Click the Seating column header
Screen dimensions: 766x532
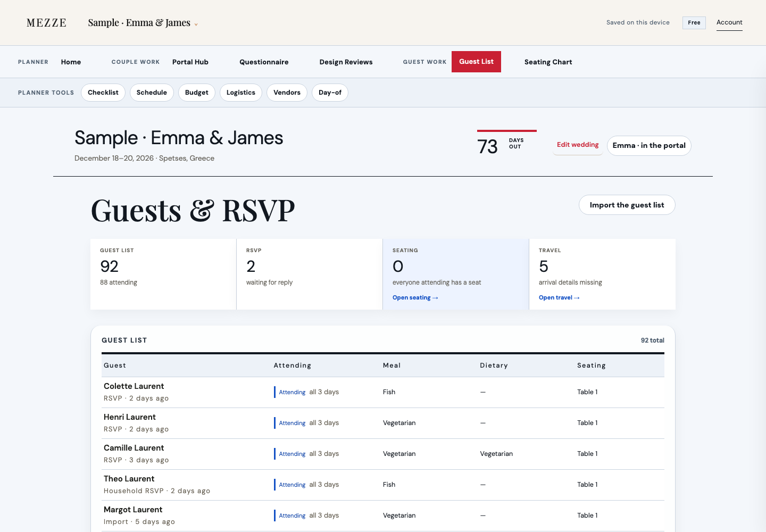(x=591, y=365)
